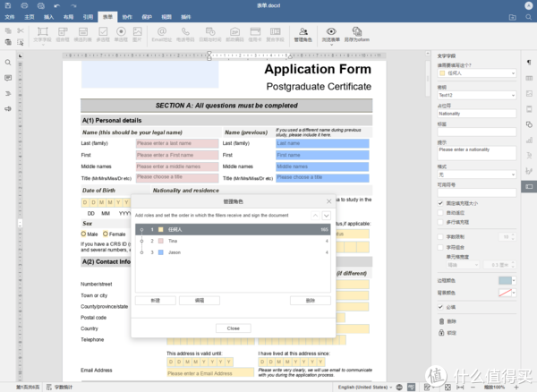This screenshot has height=392, width=537.
Task: Open the View Form (浏览表单) dropdown
Action: pyautogui.click(x=331, y=45)
